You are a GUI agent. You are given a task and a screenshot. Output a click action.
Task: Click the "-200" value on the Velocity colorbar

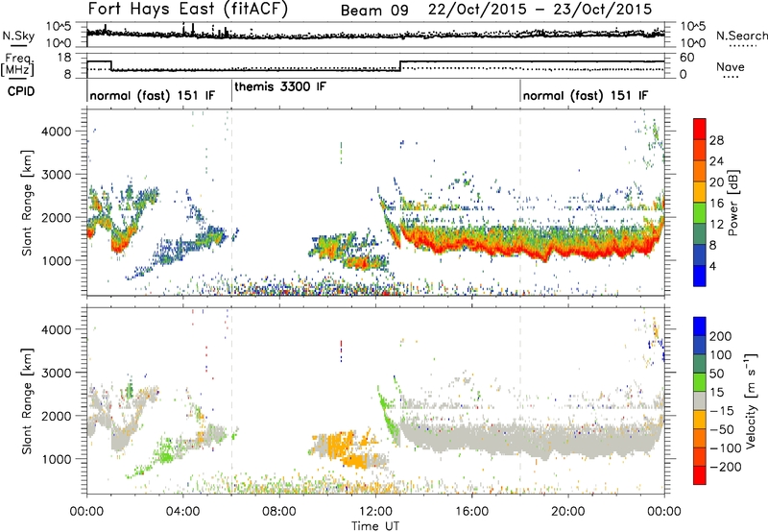[x=726, y=467]
